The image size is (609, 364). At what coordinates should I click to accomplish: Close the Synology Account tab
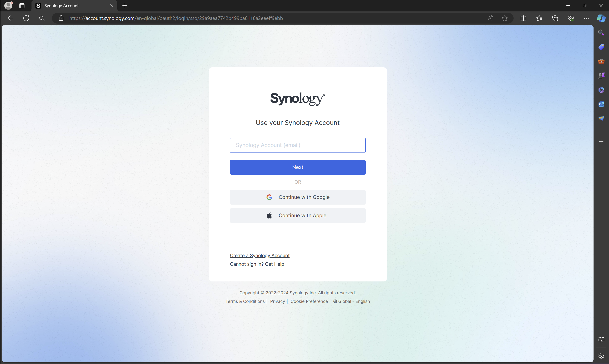click(112, 6)
